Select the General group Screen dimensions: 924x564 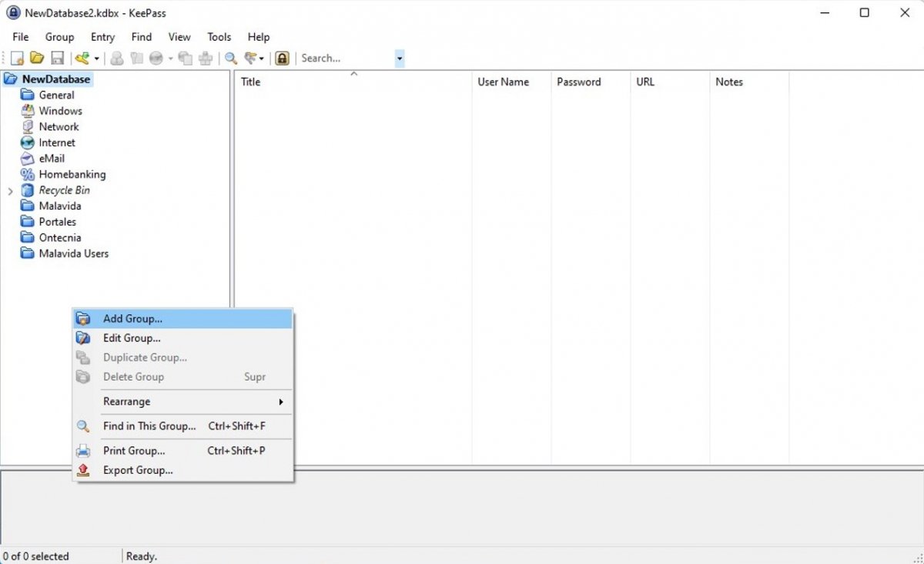click(57, 95)
